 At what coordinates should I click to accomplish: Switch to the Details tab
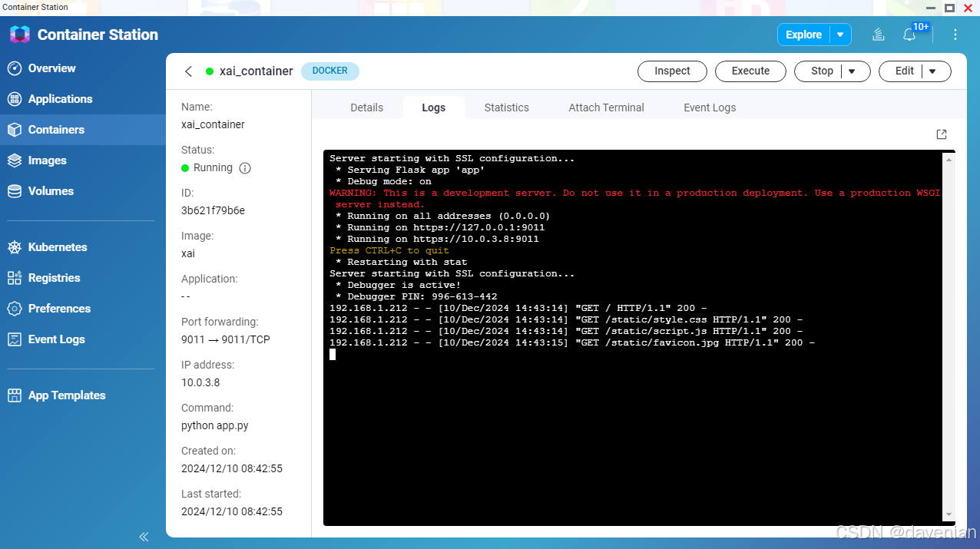point(366,107)
